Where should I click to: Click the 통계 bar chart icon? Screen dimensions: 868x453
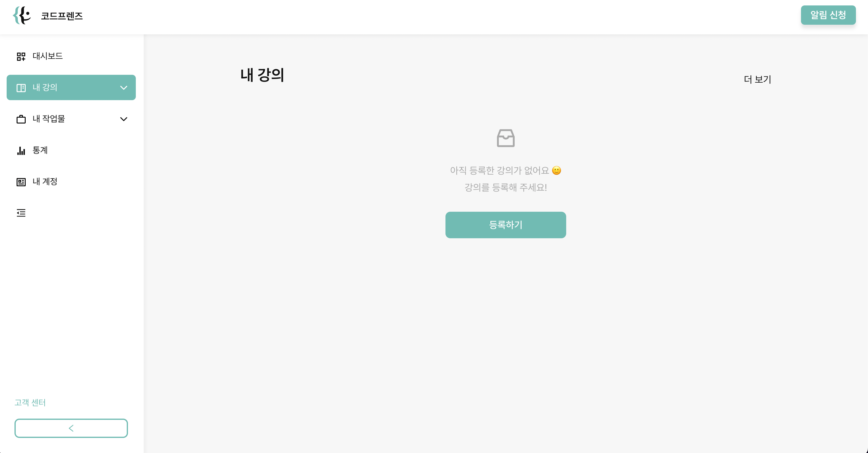tap(21, 150)
